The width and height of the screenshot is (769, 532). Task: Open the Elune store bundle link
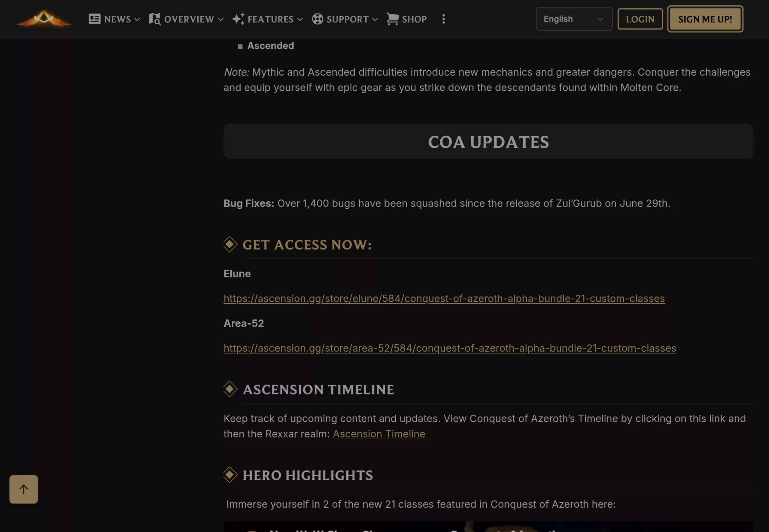(444, 298)
